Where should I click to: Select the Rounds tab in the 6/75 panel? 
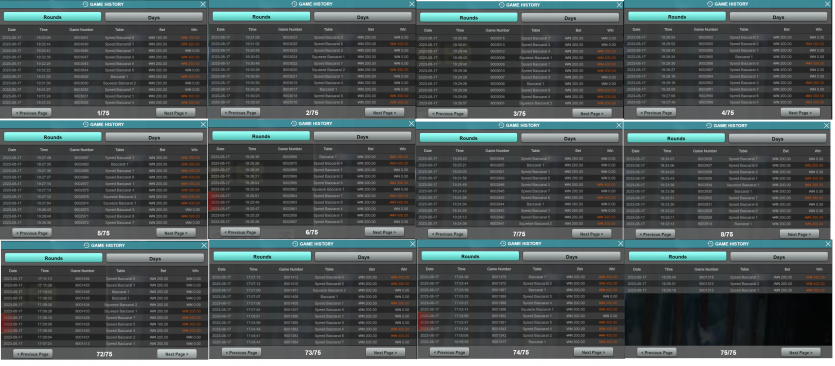[x=261, y=136]
